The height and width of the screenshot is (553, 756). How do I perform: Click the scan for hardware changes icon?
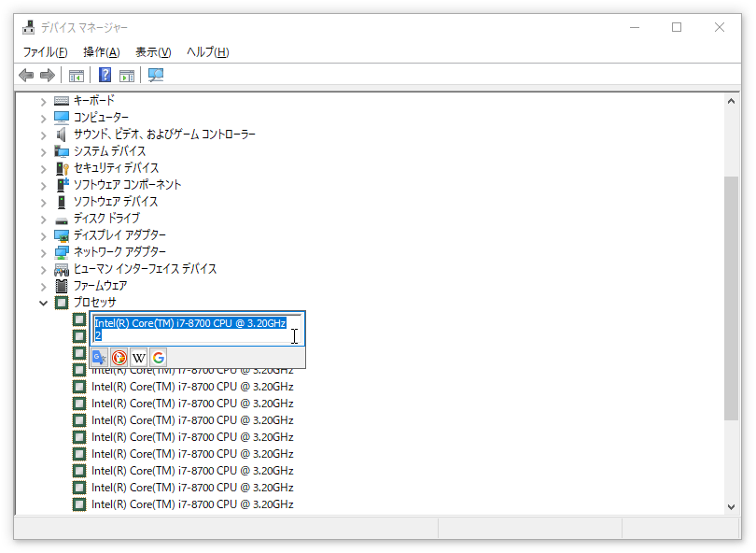[x=156, y=75]
